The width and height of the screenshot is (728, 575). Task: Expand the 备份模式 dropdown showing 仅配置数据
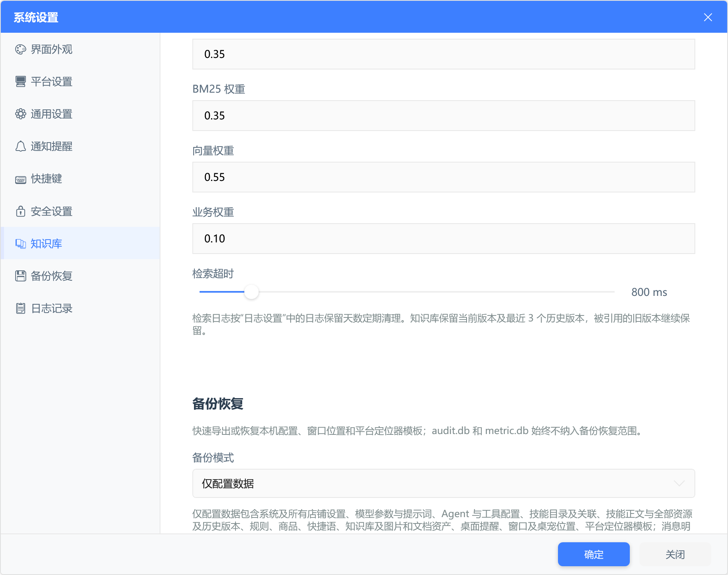(443, 483)
